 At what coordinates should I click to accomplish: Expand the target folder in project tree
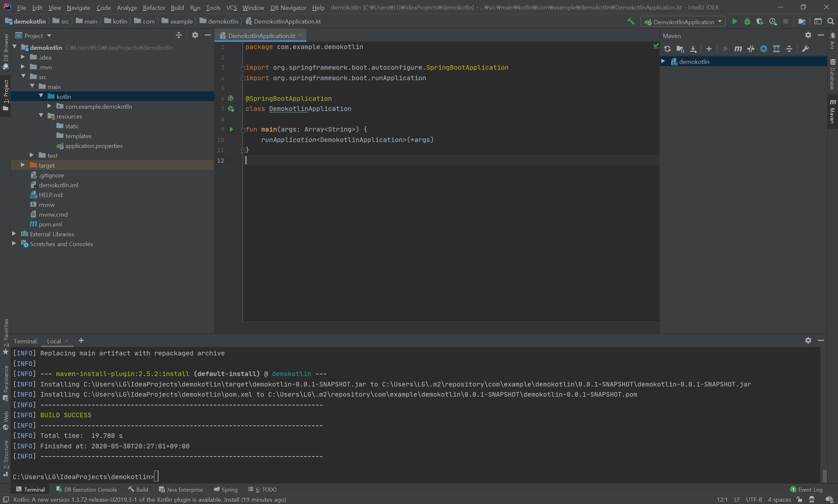point(23,165)
